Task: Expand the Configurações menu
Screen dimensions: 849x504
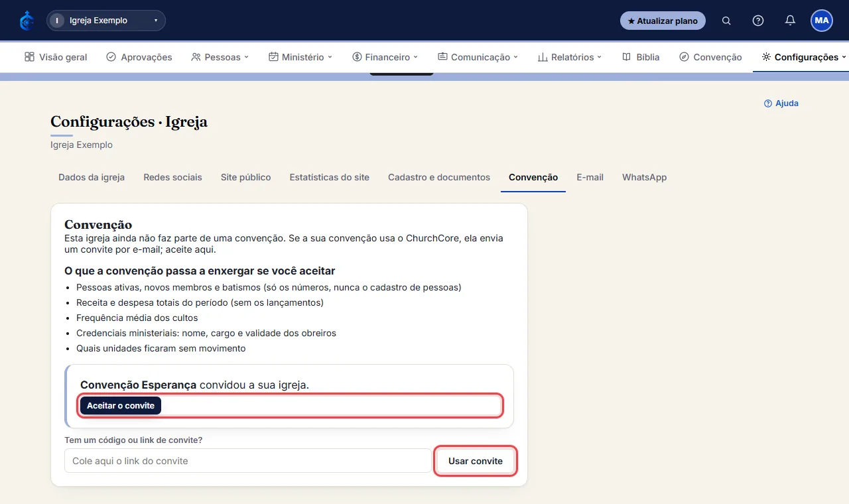Action: click(x=804, y=57)
